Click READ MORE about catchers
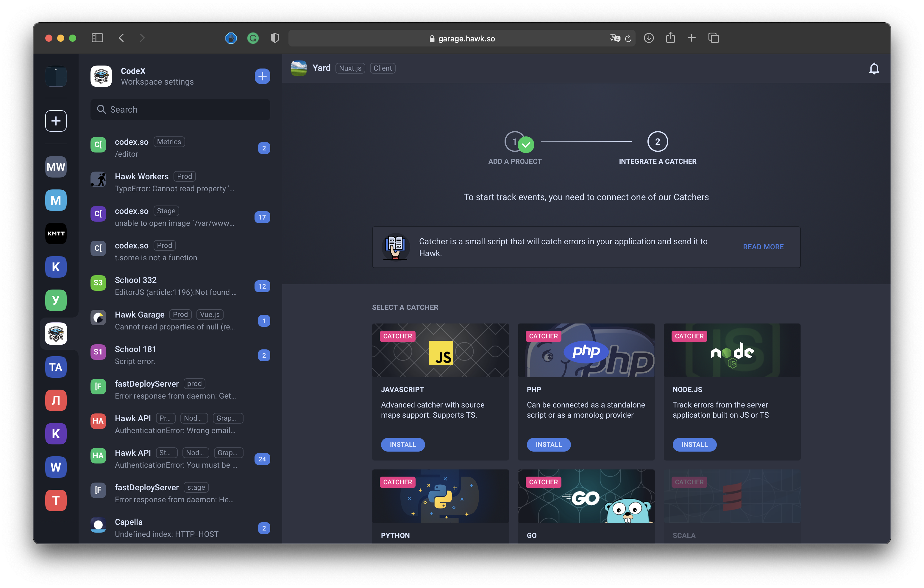This screenshot has width=924, height=588. [763, 247]
